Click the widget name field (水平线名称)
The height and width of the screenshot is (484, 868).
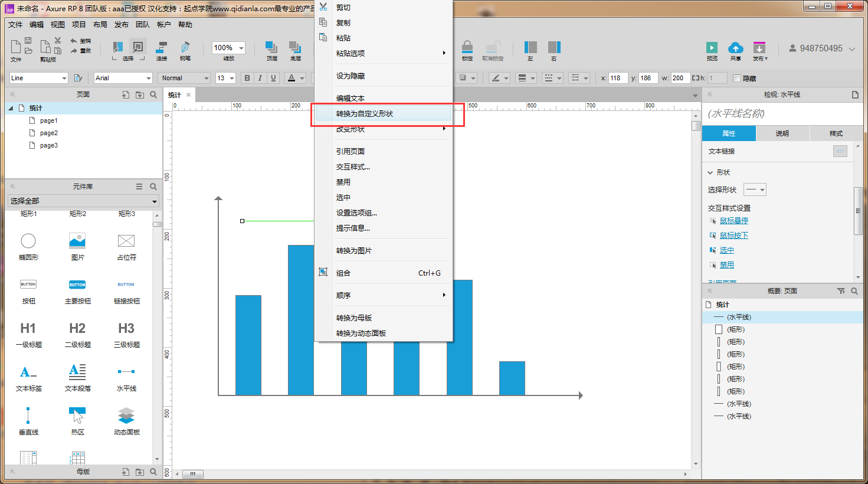tap(782, 114)
